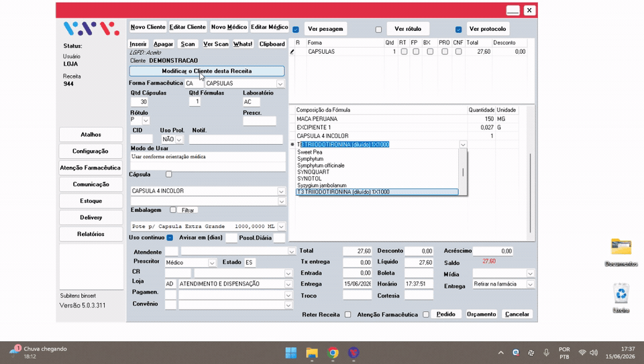This screenshot has height=364, width=644.
Task: Click Cancelar button
Action: click(x=517, y=314)
